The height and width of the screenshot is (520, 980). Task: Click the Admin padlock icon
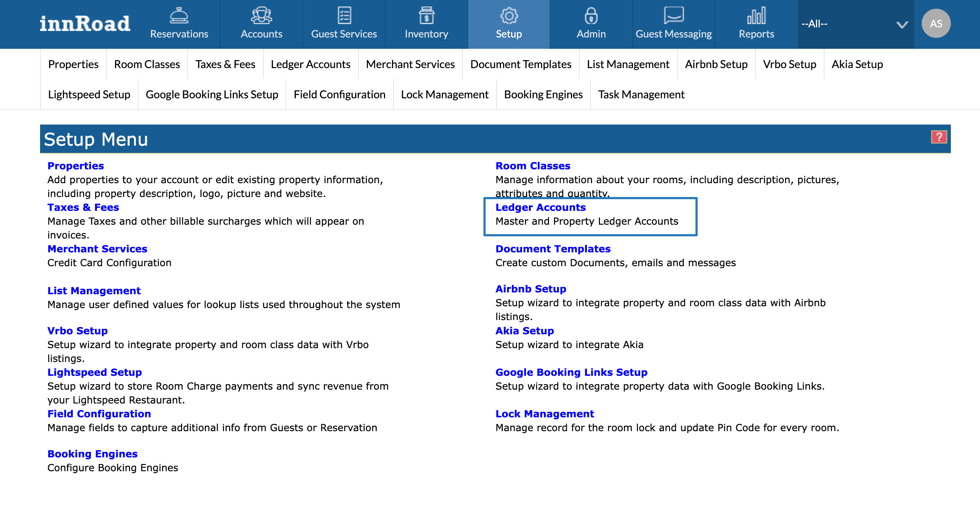(591, 16)
